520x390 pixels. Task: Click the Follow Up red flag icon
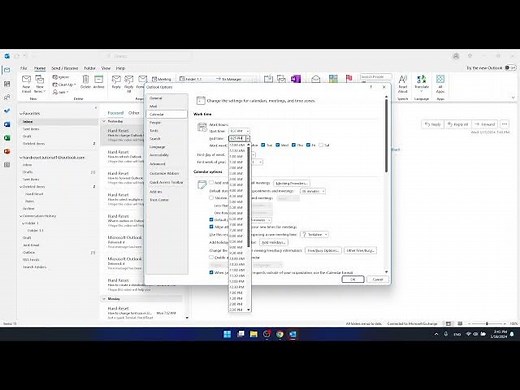pyautogui.click(x=349, y=79)
